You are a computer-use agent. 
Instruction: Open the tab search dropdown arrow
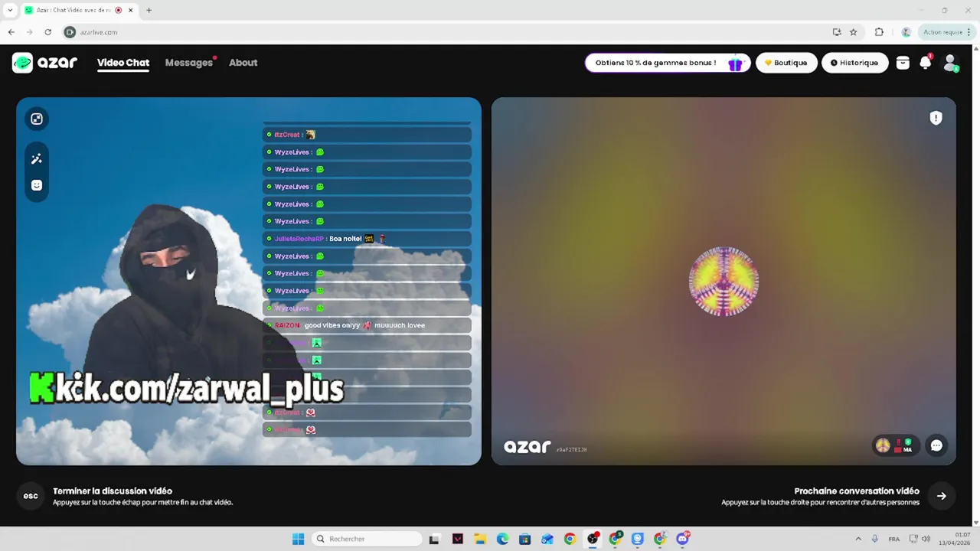(x=10, y=10)
